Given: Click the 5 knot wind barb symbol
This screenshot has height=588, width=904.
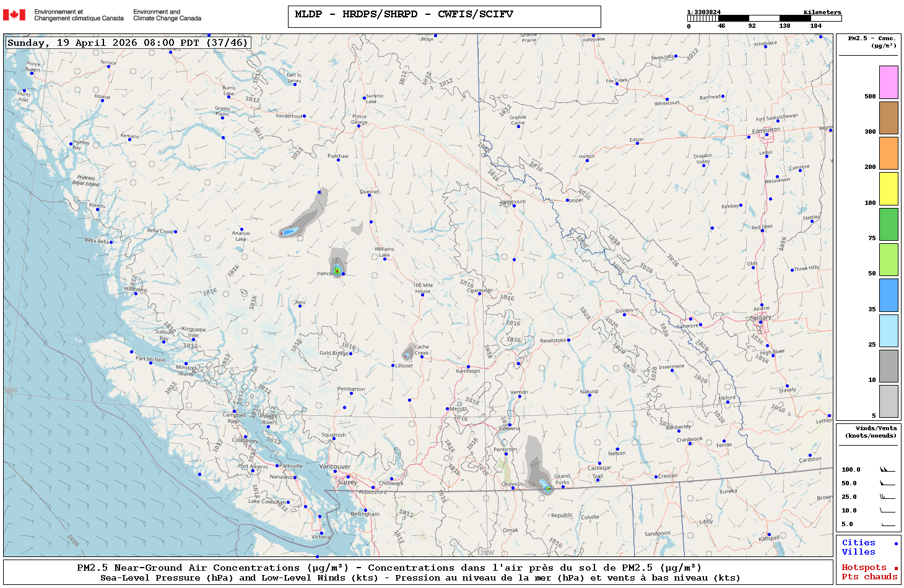Looking at the screenshot, I should pyautogui.click(x=887, y=524).
